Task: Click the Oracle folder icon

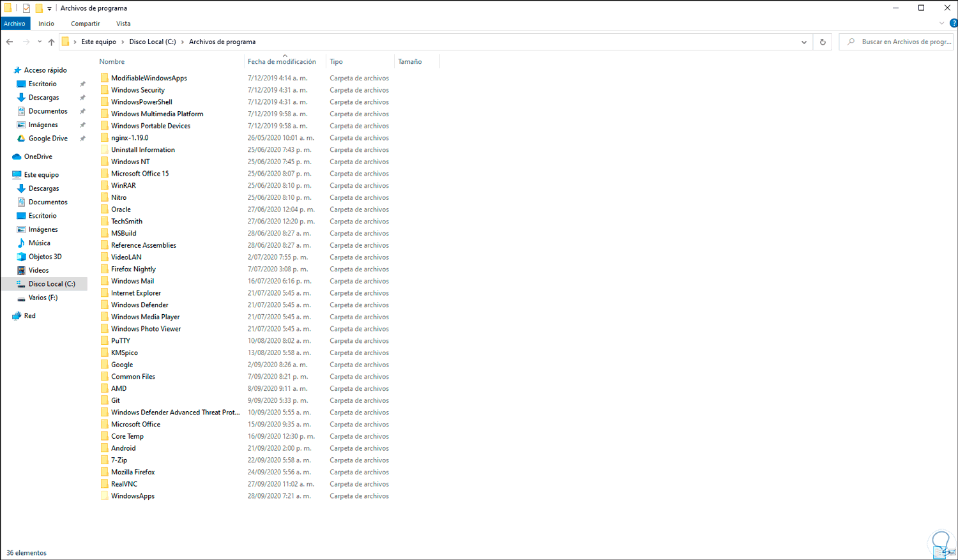Action: click(104, 209)
